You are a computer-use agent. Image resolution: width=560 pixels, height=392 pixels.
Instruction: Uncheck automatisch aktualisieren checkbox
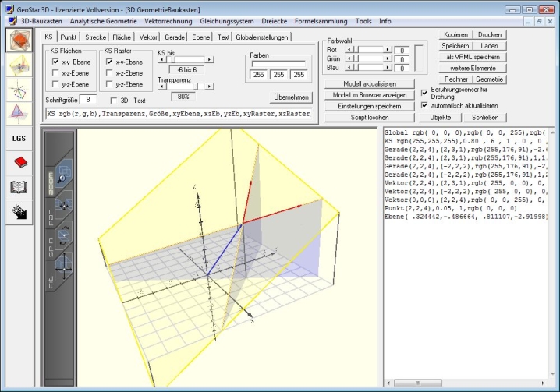point(425,105)
